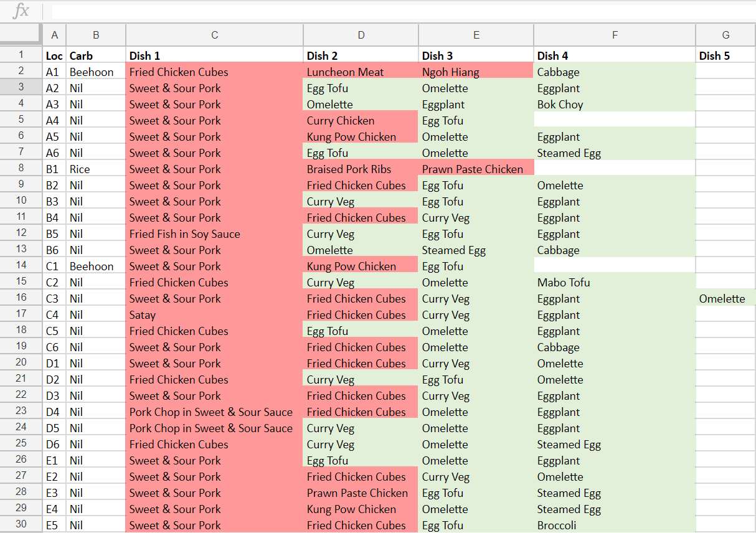
Task: Click the select-all corner box
Action: tap(21, 35)
